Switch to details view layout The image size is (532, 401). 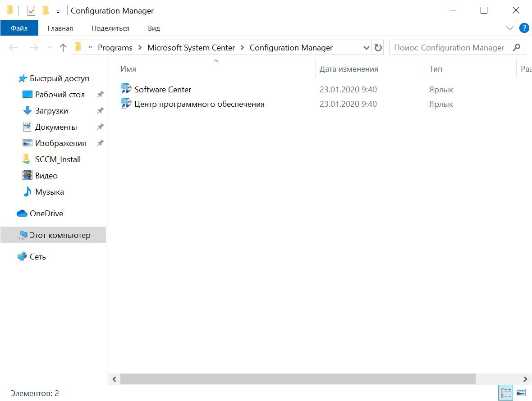pos(505,393)
